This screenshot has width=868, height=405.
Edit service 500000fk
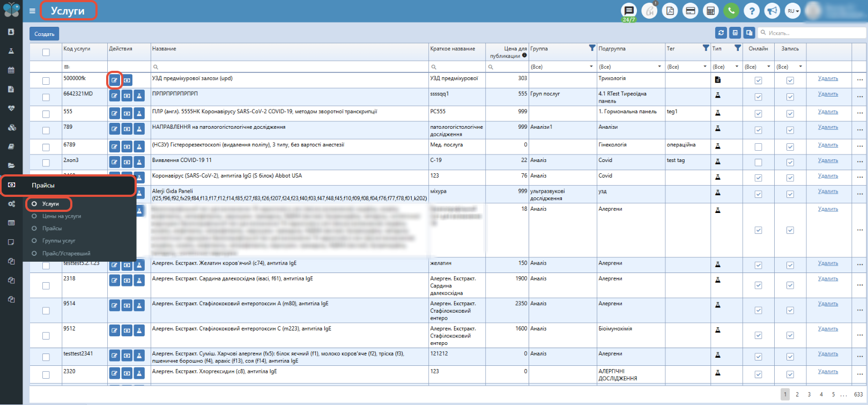point(115,80)
